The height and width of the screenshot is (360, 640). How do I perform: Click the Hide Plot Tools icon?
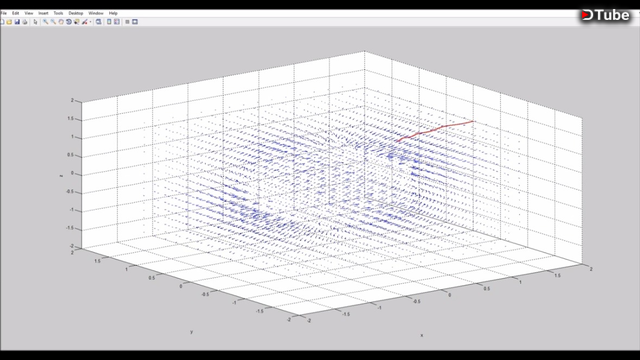click(127, 22)
